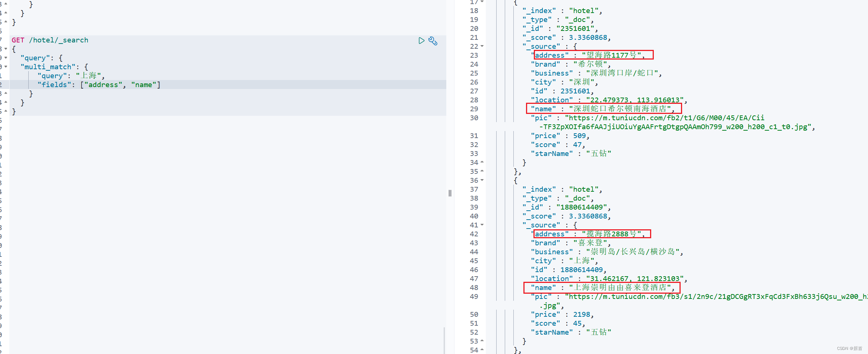This screenshot has width=868, height=354.
Task: Click the pic URL on line 49
Action: (x=699, y=301)
